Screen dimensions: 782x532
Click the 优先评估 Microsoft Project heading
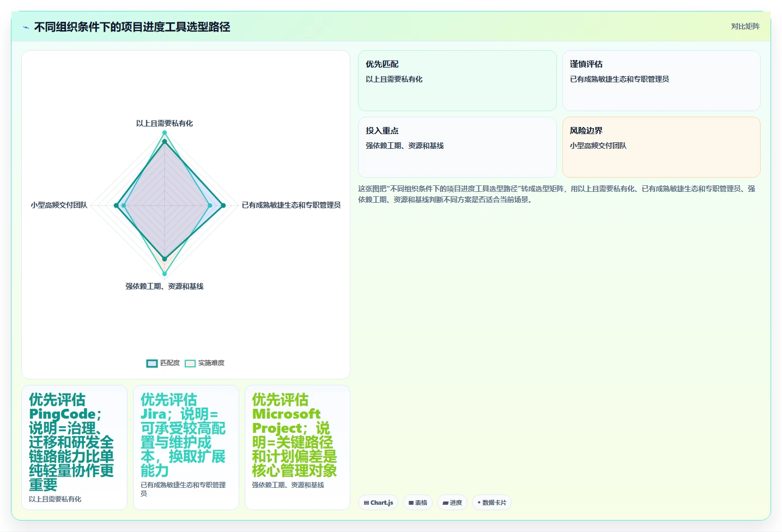click(x=294, y=435)
